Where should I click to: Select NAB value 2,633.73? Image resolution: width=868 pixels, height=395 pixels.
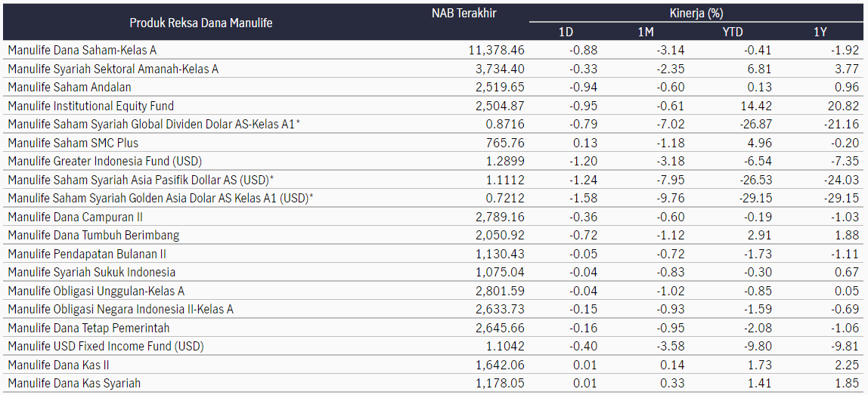click(500, 309)
